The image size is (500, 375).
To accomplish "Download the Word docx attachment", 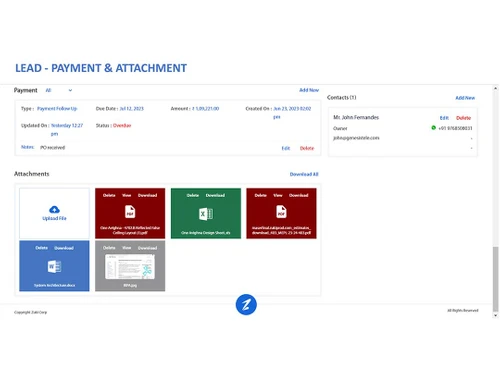I will coord(64,248).
